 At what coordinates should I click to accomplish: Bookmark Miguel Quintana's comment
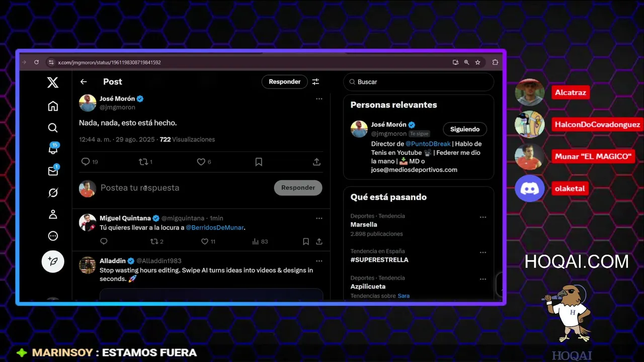[305, 241]
